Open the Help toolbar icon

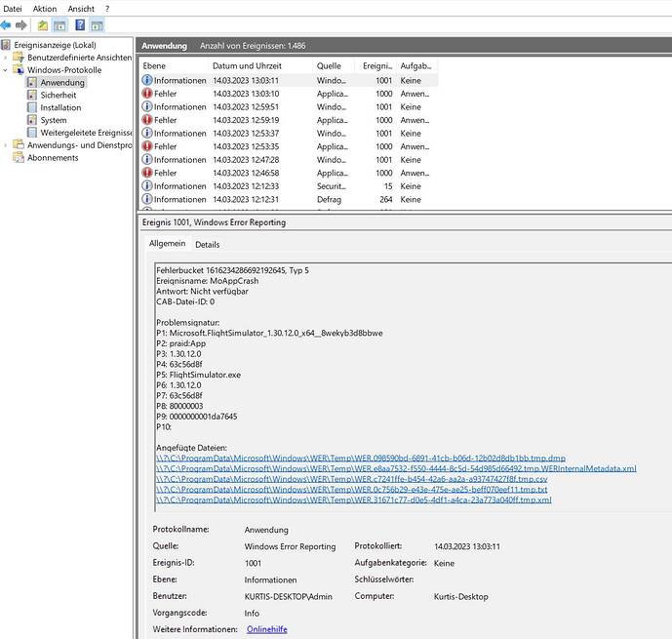tap(80, 24)
